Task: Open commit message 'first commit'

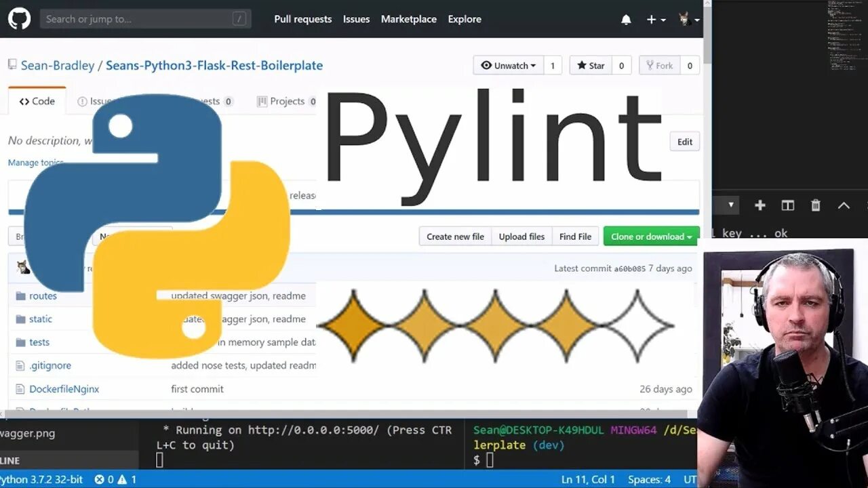Action: click(x=197, y=389)
